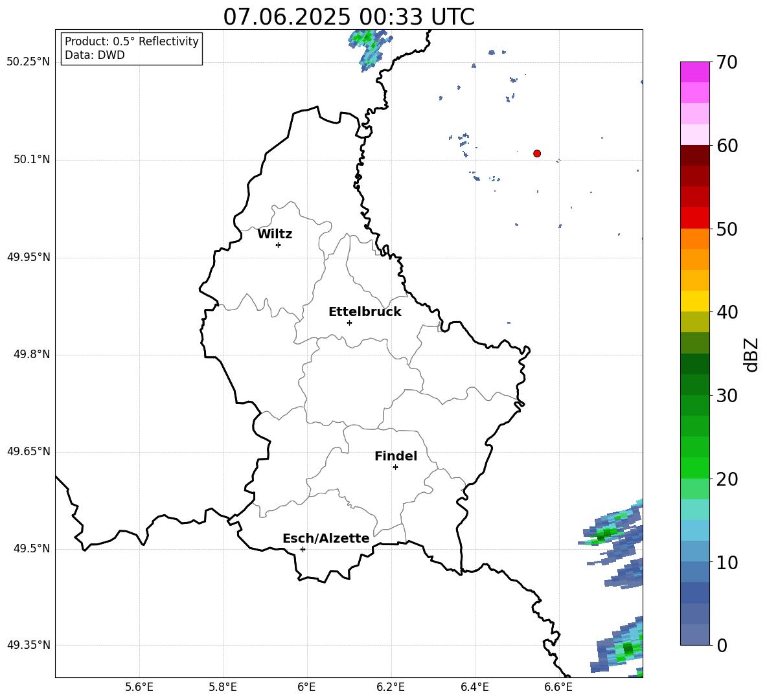Click the bright red colorbar swatch near 50

(694, 218)
